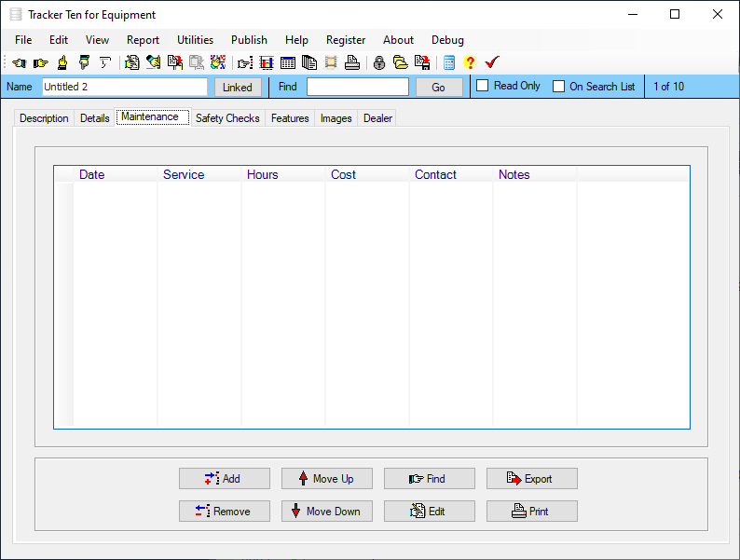Click the Print button below the table
Viewport: 740px width, 560px height.
532,511
